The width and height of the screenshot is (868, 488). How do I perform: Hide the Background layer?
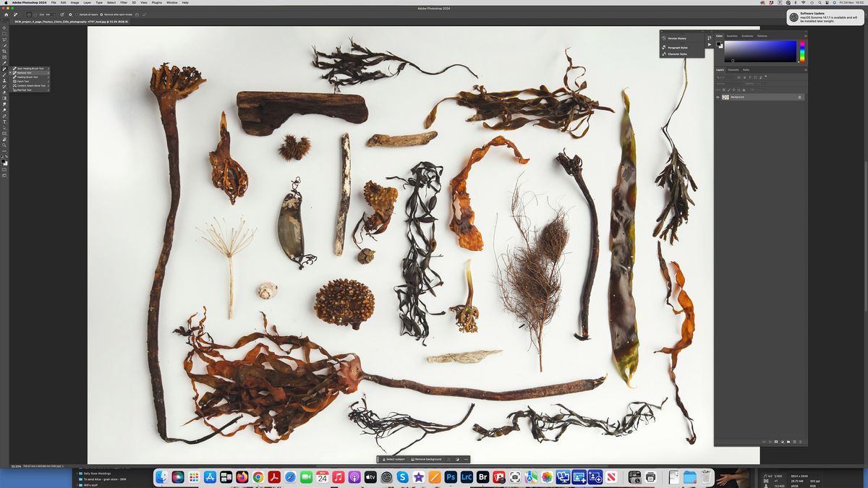coord(718,97)
